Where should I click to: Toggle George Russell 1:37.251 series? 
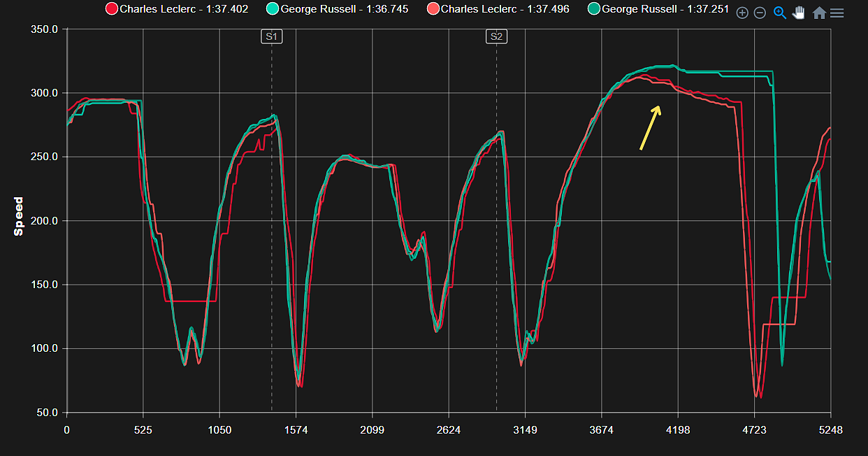pyautogui.click(x=658, y=9)
